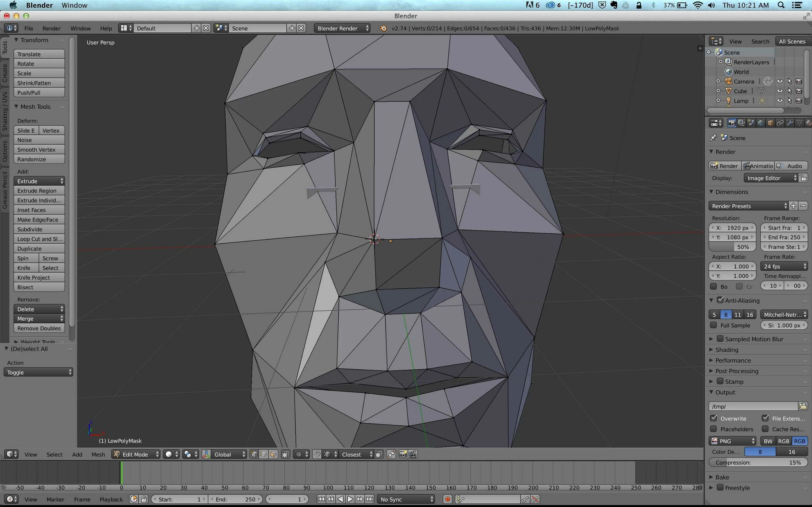812x507 pixels.
Task: Expand the Shading render panel
Action: pos(726,350)
